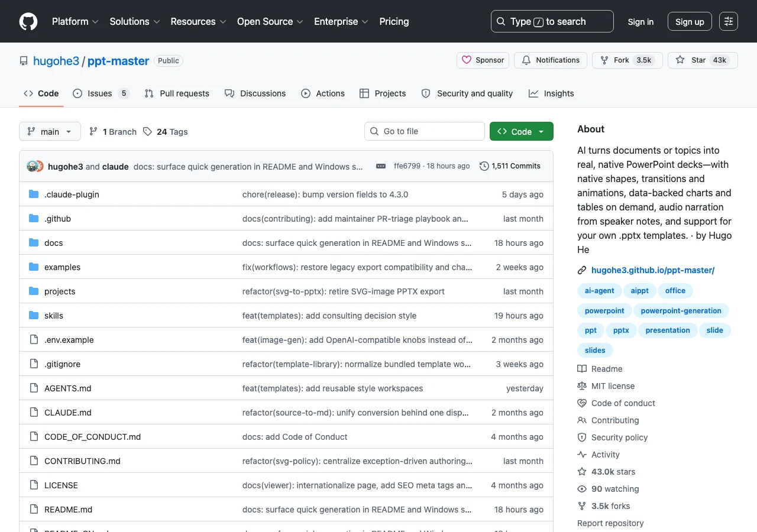This screenshot has width=757, height=532.
Task: Click the folder icon beside examples
Action: point(34,267)
